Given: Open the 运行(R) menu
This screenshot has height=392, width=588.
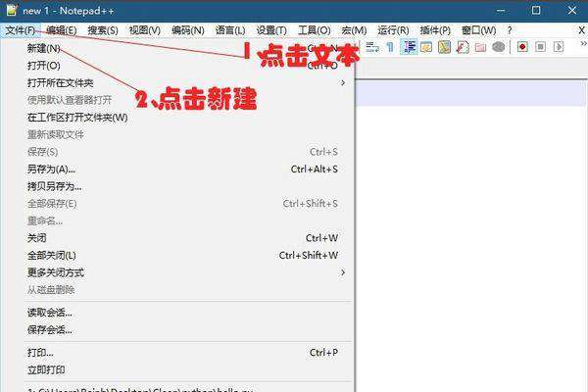Looking at the screenshot, I should pyautogui.click(x=393, y=30).
